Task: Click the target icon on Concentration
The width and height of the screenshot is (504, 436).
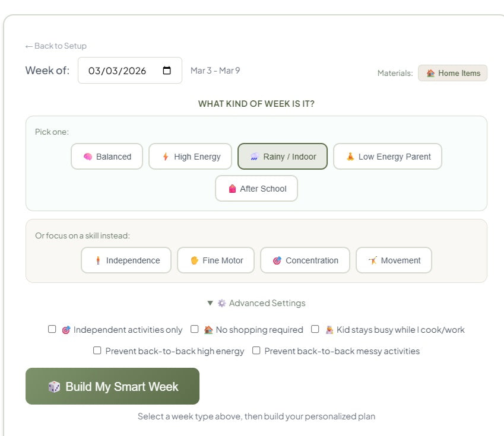Action: pos(277,261)
